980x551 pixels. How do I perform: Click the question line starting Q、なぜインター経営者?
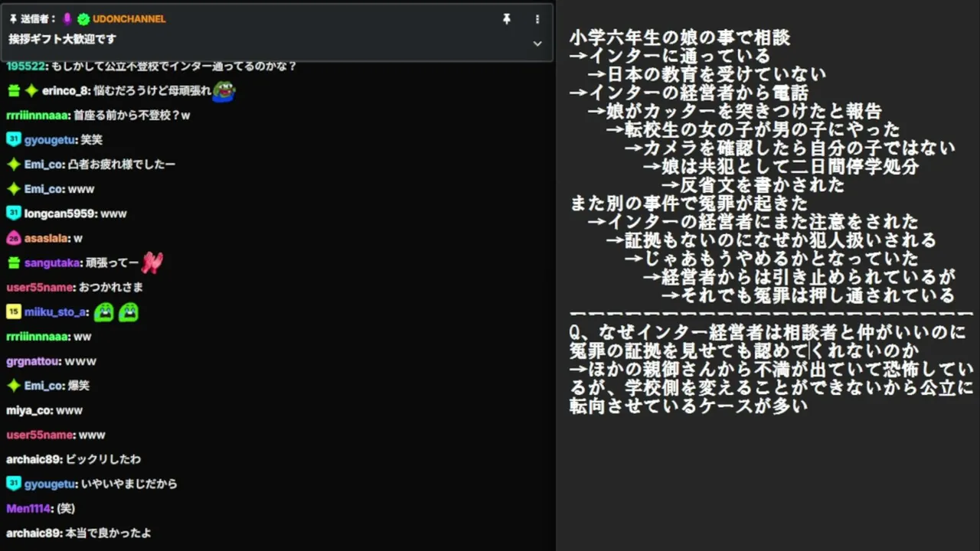click(768, 333)
